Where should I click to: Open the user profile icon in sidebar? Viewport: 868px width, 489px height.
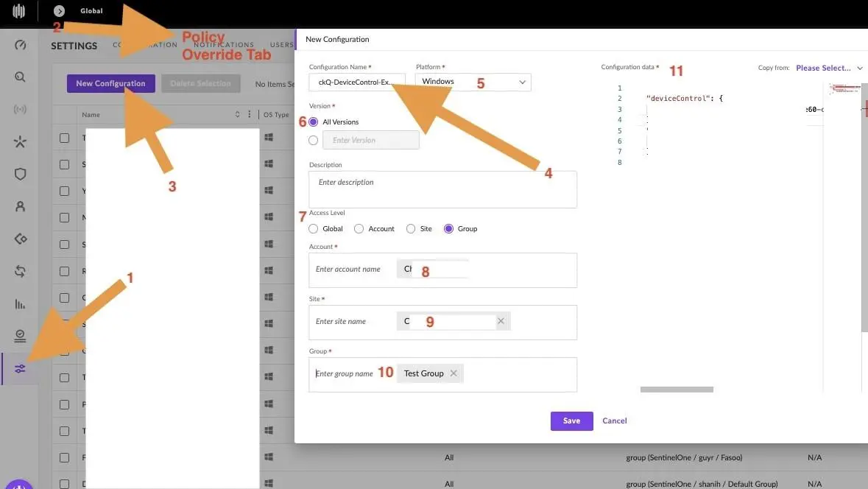click(20, 206)
